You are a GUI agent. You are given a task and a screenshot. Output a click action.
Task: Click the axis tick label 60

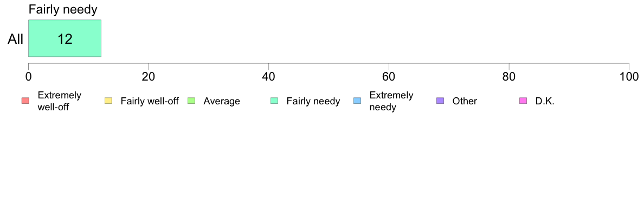pyautogui.click(x=389, y=77)
